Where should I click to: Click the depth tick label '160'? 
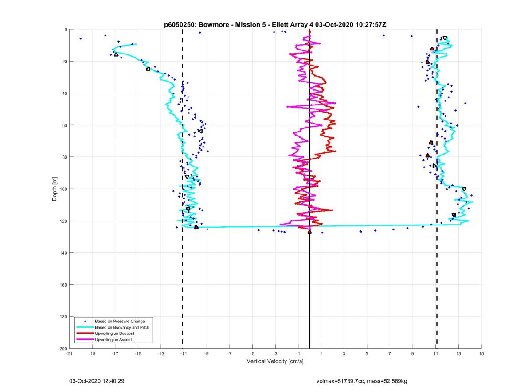click(x=63, y=285)
